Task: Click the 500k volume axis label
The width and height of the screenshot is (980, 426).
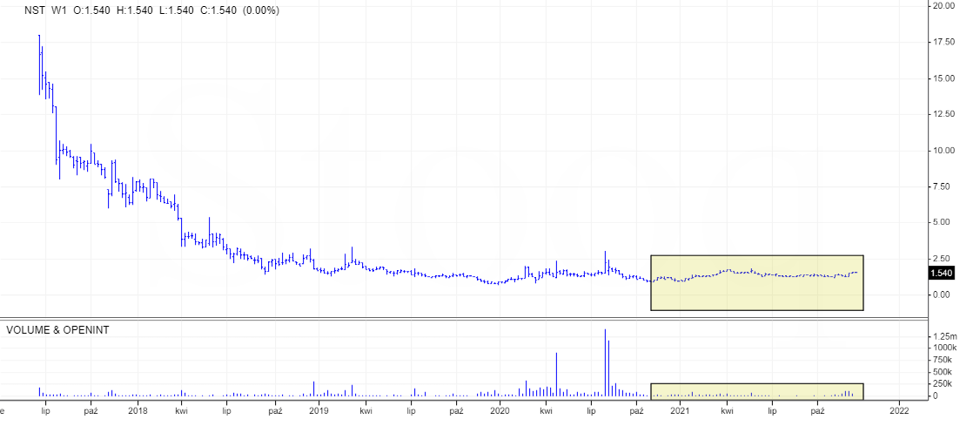Action: pyautogui.click(x=944, y=372)
